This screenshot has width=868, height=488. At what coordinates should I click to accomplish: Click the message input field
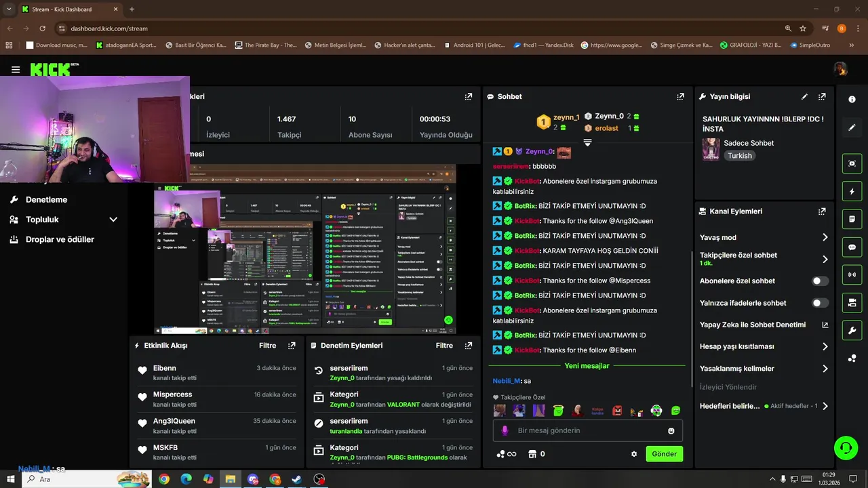click(587, 430)
